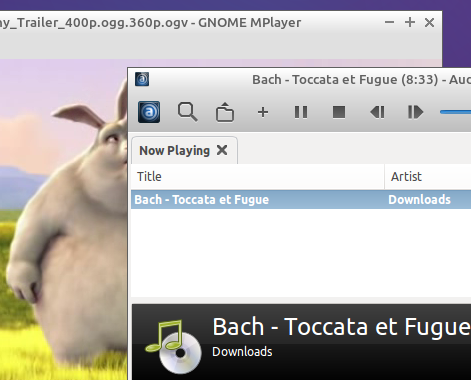Click the music note album art thumbnail
The height and width of the screenshot is (380, 471).
(173, 346)
